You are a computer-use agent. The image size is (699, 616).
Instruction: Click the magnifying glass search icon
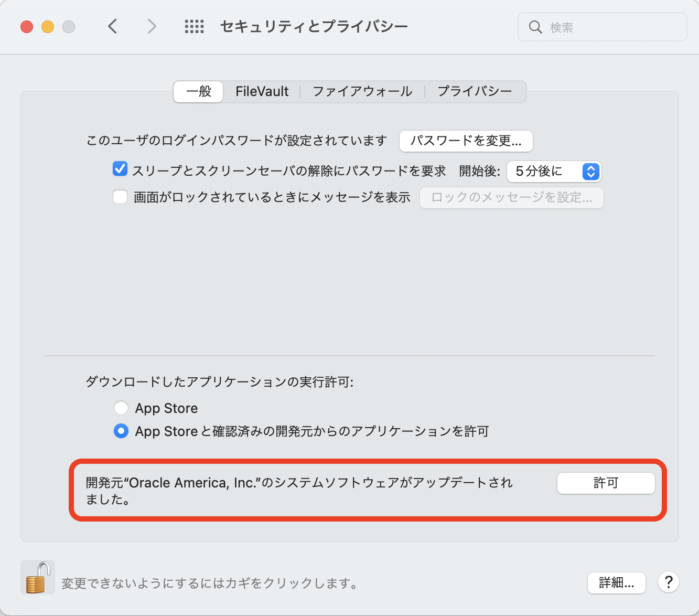coord(535,27)
